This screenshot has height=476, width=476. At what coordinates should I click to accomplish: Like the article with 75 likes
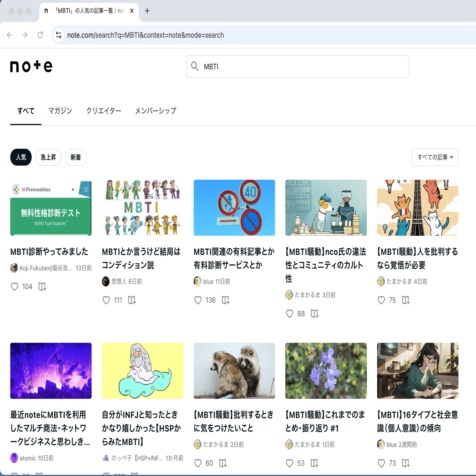click(381, 300)
